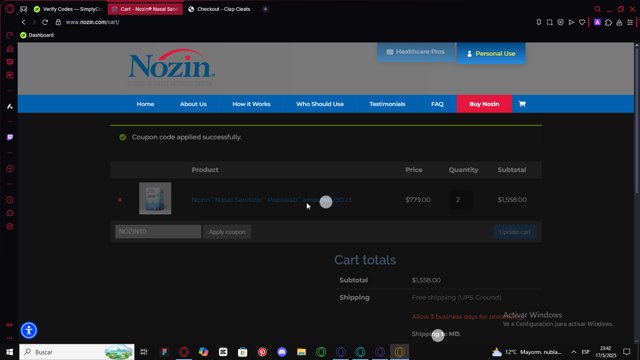Image resolution: width=640 pixels, height=360 pixels.
Task: Open snapshot tool icon in address bar
Action: (550, 22)
